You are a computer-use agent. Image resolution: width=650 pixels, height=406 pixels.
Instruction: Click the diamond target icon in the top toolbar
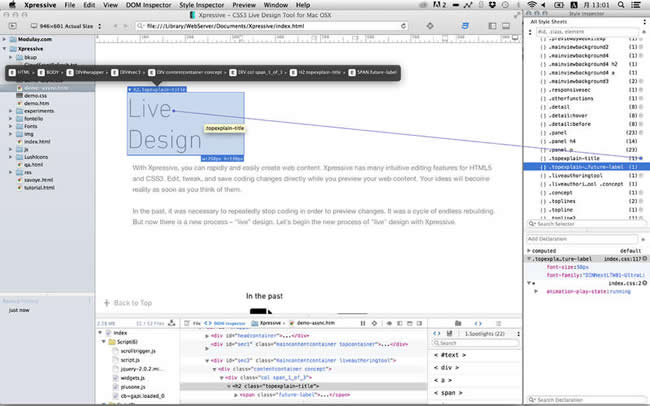click(x=430, y=26)
